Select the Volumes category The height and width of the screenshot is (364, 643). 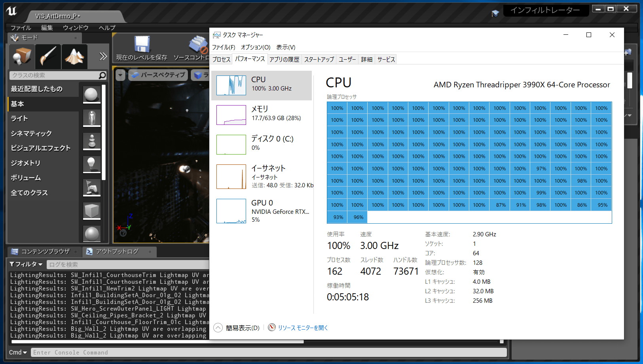(x=43, y=178)
